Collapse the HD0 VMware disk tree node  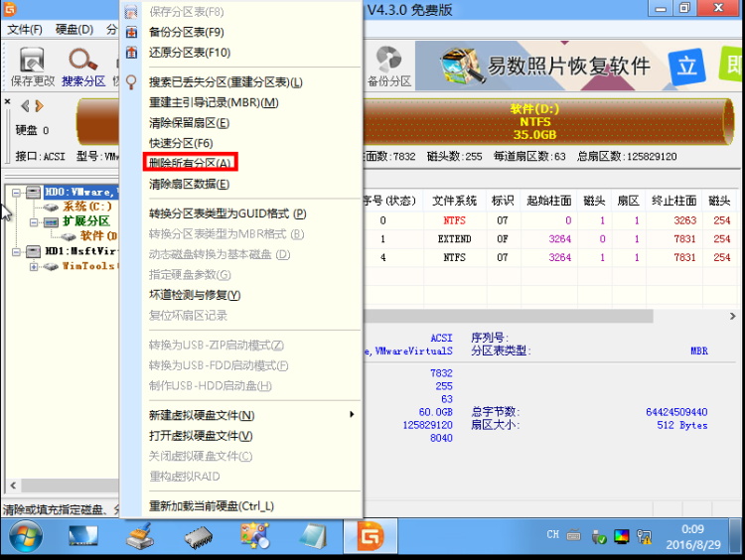pos(16,193)
